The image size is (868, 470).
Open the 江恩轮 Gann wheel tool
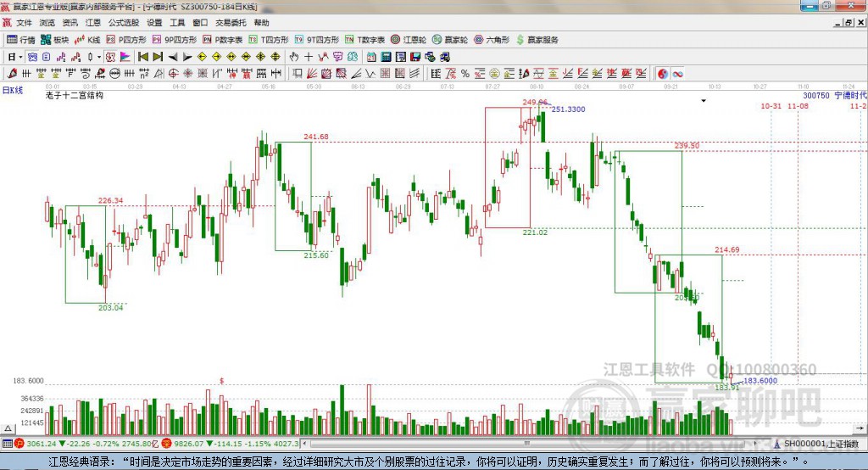click(x=409, y=40)
